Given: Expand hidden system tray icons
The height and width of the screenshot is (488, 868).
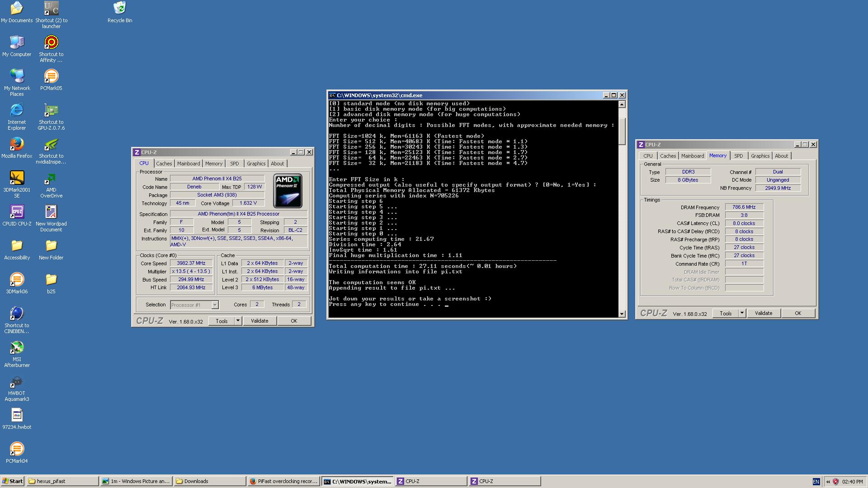Looking at the screenshot, I should pos(828,482).
